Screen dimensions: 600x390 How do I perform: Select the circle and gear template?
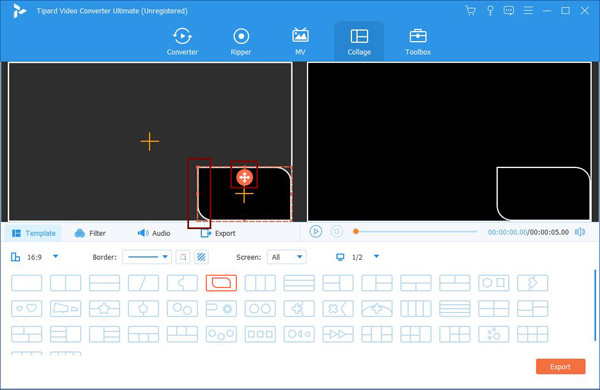221,308
